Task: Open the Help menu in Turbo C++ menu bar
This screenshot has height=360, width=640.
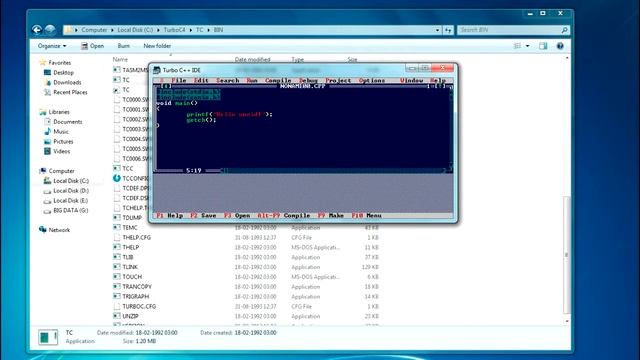Action: (x=438, y=80)
